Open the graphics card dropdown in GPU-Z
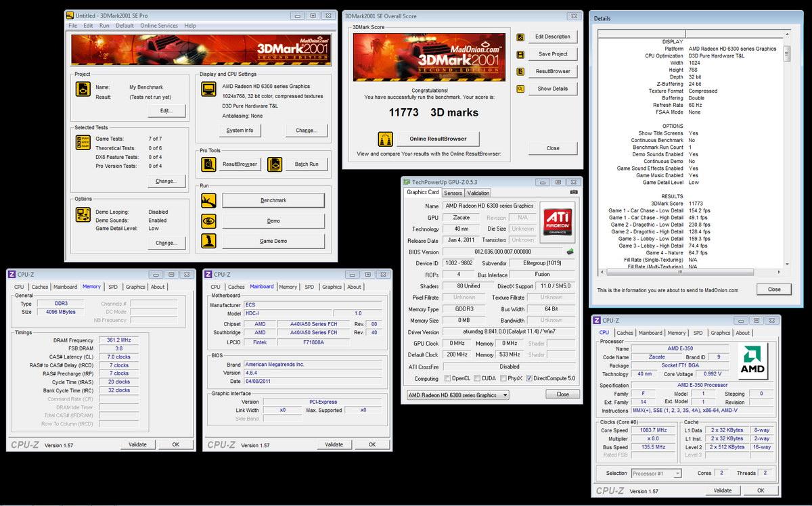The image size is (812, 506). pyautogui.click(x=457, y=395)
